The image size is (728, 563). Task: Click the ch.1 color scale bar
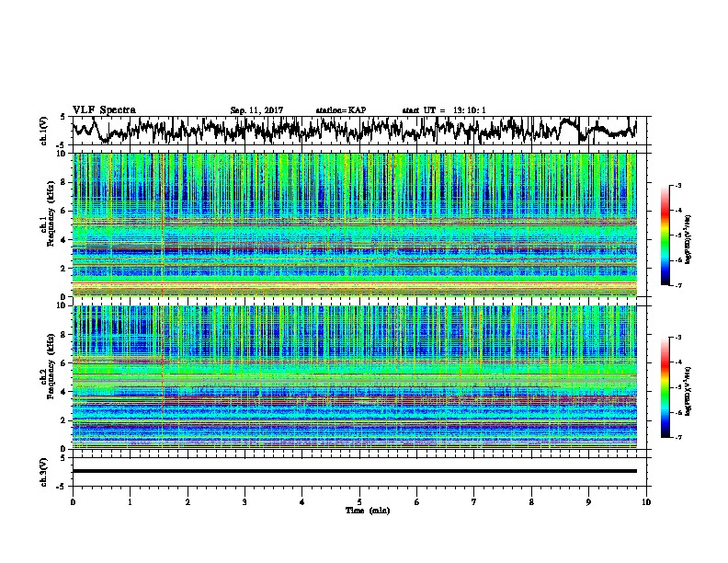tap(665, 236)
